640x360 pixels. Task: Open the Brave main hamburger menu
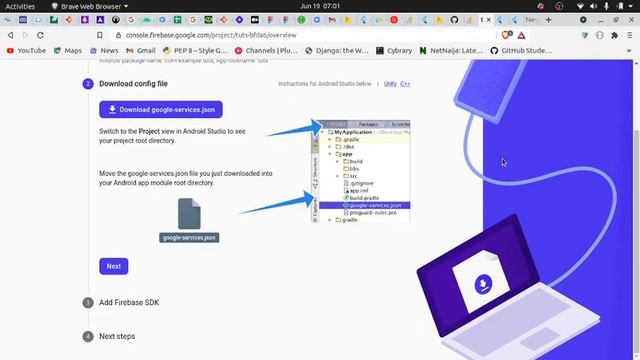[x=629, y=36]
